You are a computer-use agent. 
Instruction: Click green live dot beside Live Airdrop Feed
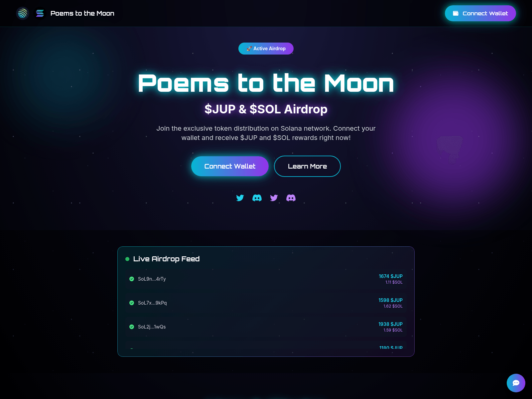click(127, 259)
